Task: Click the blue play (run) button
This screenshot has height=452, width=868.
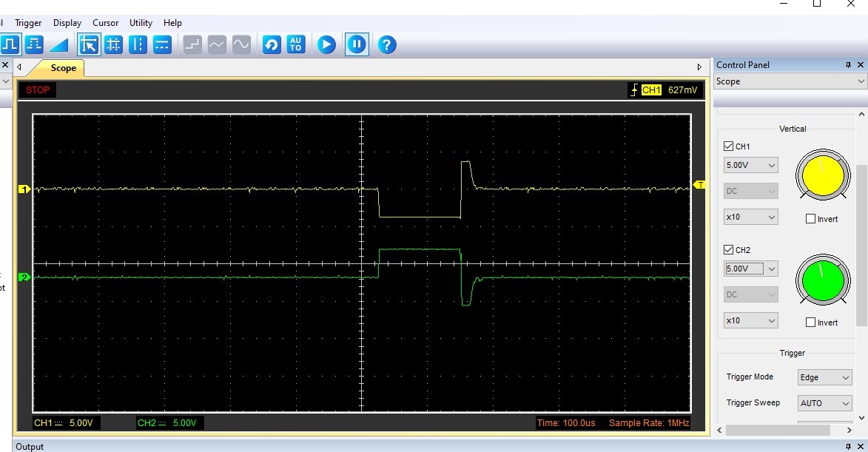Action: click(326, 45)
